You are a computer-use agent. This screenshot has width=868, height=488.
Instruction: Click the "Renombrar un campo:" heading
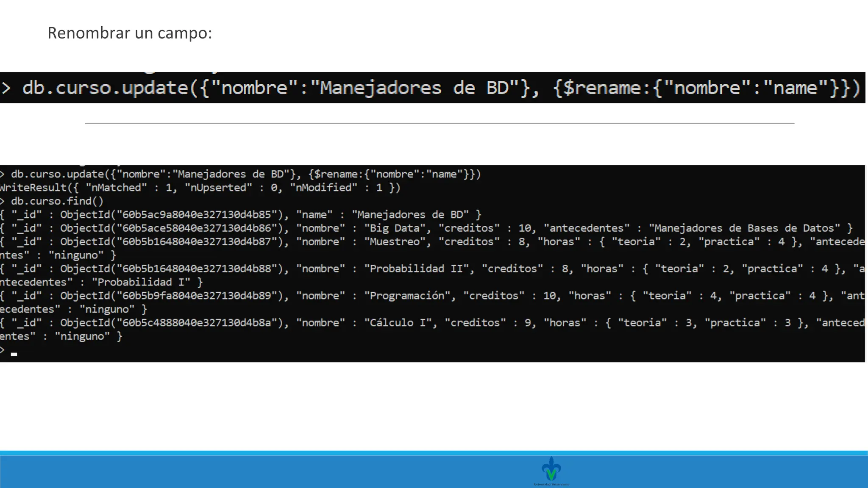129,33
